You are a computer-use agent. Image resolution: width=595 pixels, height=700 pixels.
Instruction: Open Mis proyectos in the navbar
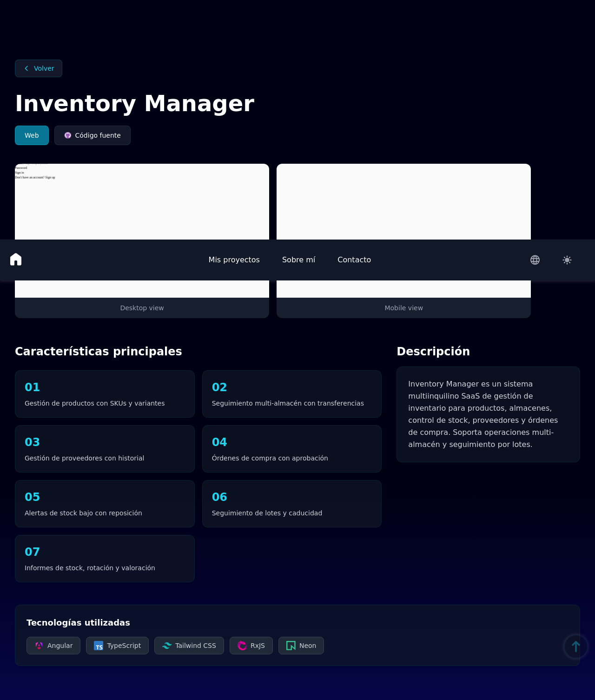[234, 260]
